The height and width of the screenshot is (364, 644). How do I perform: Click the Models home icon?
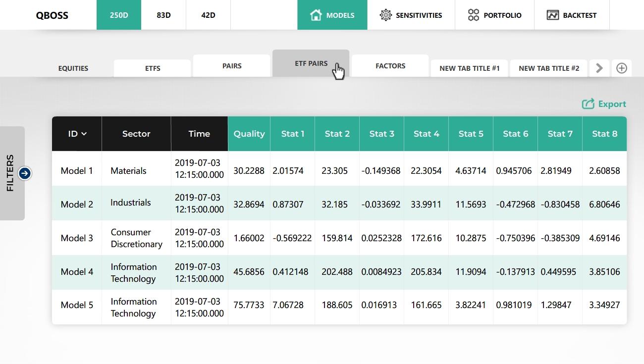(x=316, y=15)
